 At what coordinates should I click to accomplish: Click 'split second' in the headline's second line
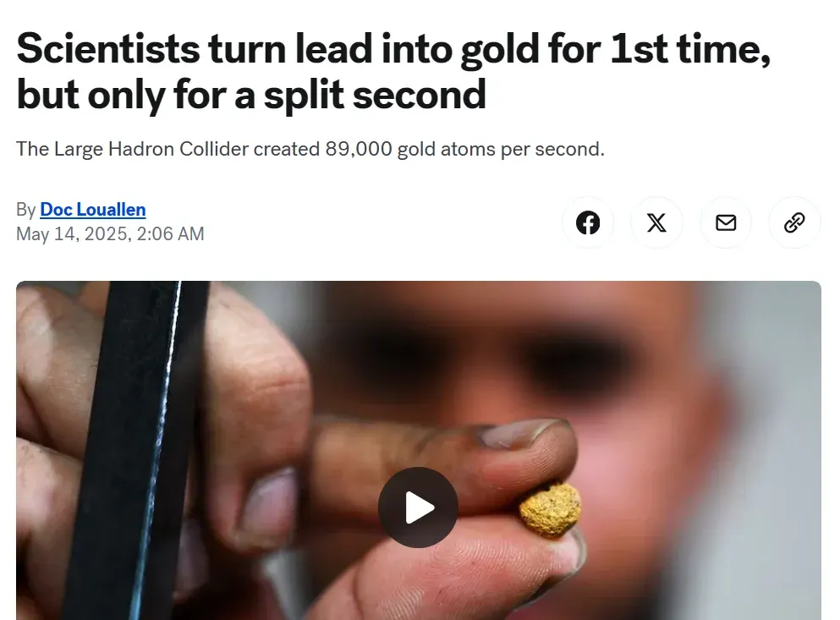coord(375,96)
